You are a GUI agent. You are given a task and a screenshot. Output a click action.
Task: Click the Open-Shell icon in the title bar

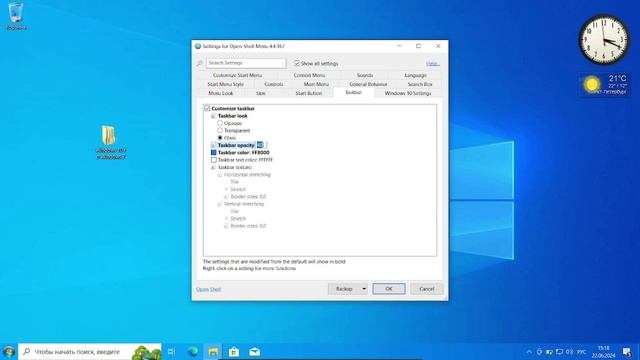pyautogui.click(x=198, y=46)
